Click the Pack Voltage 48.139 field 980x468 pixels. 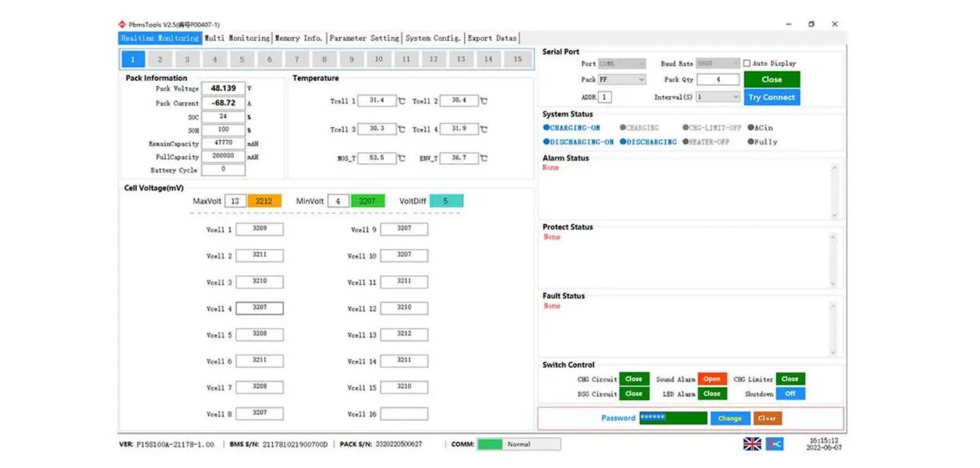point(224,88)
